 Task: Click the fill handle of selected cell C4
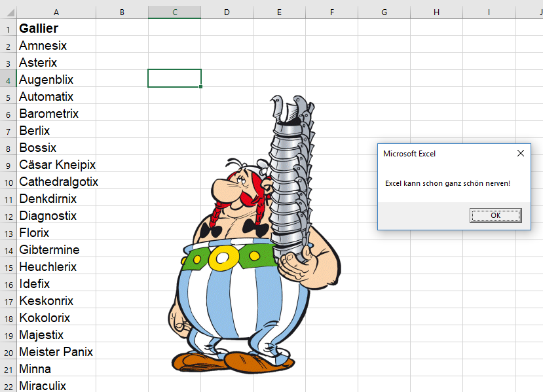pos(200,86)
